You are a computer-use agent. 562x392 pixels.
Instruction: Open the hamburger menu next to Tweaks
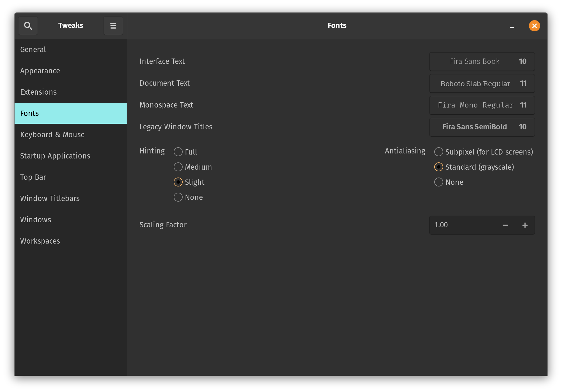point(113,26)
